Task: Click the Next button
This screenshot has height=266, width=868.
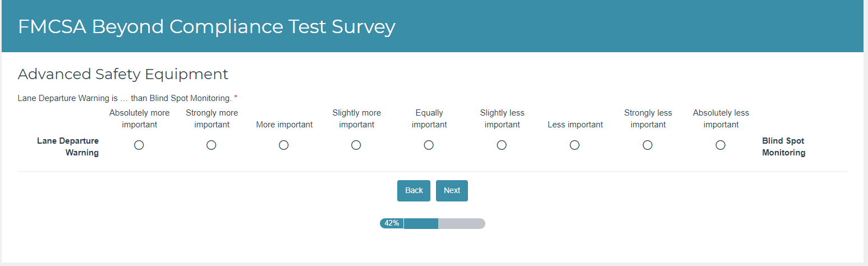Action: click(452, 191)
